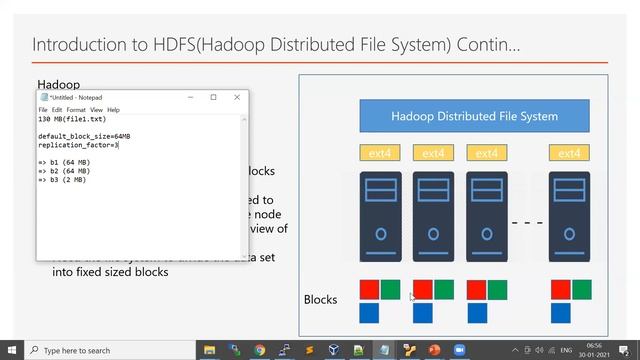Open the Sublime Text taskbar icon
Viewport: 640px width, 360px height.
coord(309,350)
